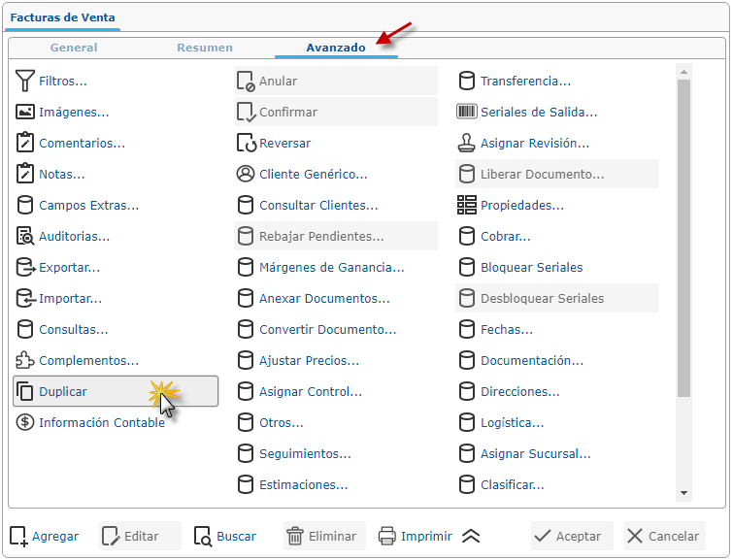Click the stamp icon for Asignar Revisión
The width and height of the screenshot is (733, 560).
pyautogui.click(x=467, y=143)
